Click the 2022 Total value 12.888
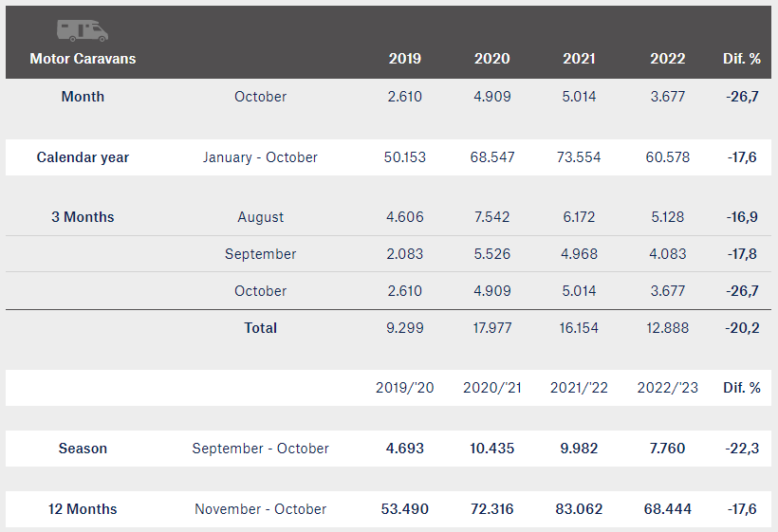 pyautogui.click(x=667, y=328)
